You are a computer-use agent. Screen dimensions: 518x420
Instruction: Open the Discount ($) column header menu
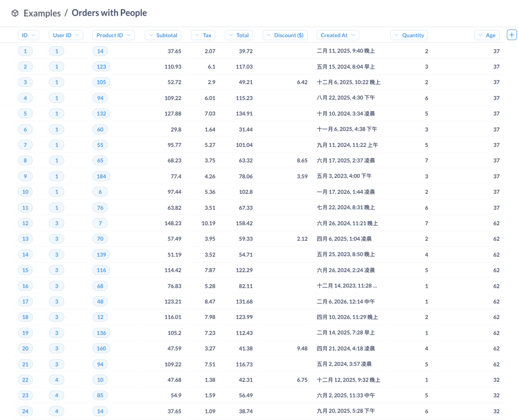point(285,35)
